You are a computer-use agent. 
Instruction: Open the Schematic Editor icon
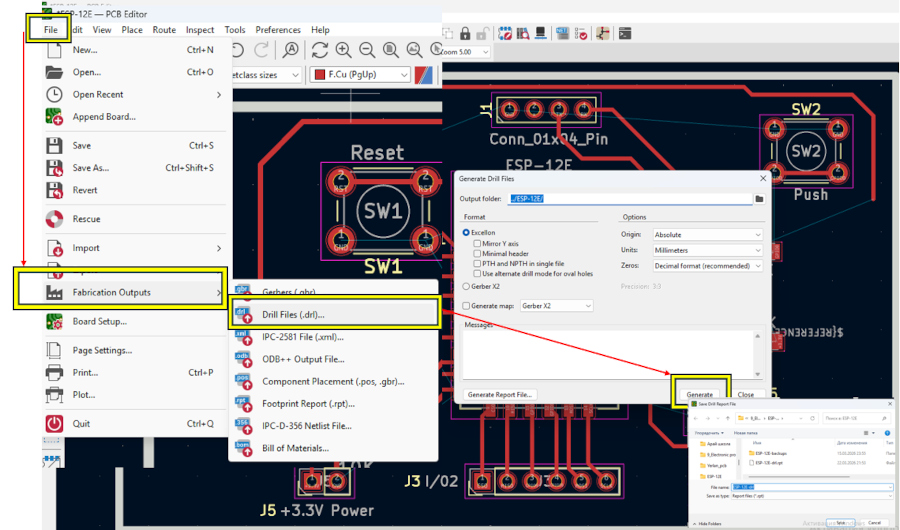(x=602, y=33)
